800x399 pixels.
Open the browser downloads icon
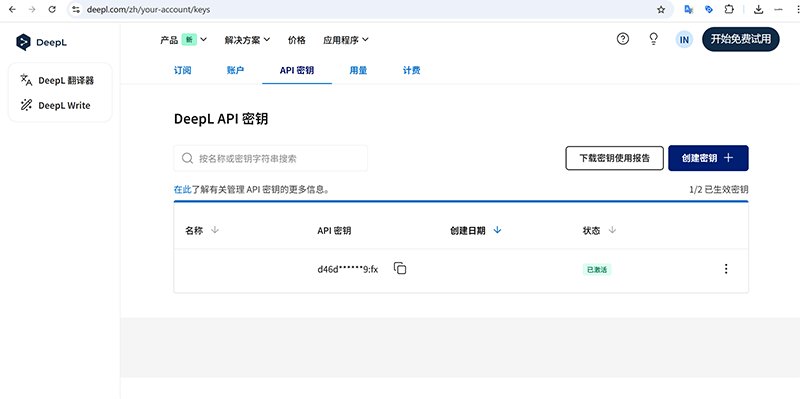pos(758,9)
